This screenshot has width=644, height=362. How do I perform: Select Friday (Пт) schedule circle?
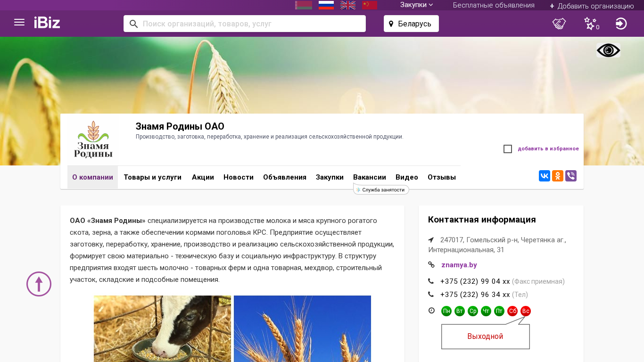pyautogui.click(x=499, y=311)
